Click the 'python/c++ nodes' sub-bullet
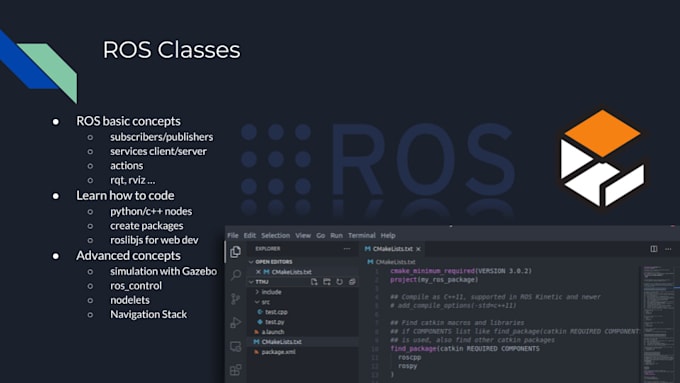 (x=151, y=211)
